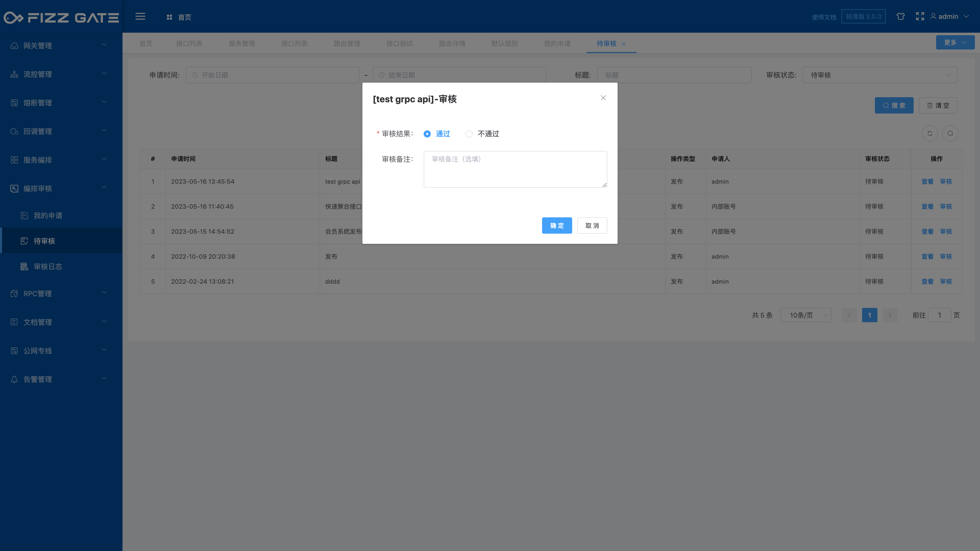Click into the 审核备注 textarea

515,169
